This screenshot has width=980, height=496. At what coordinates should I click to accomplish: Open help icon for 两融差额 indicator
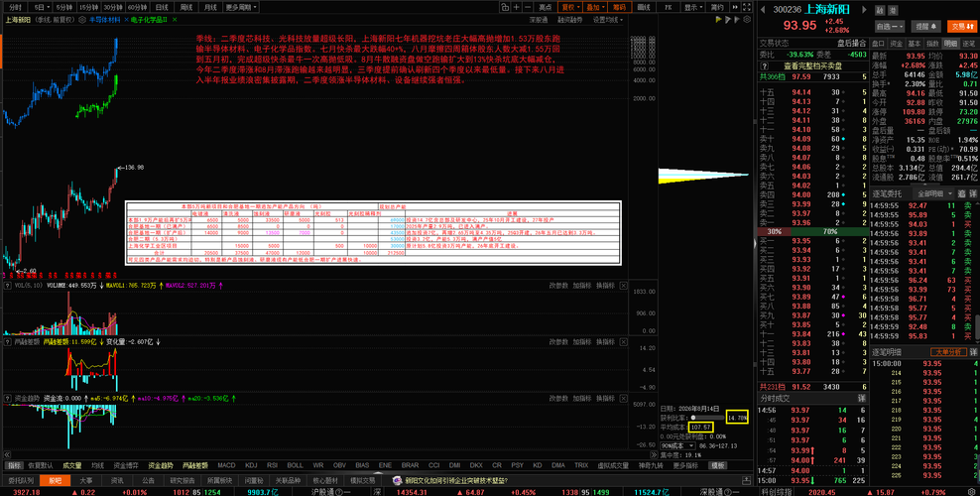[7, 341]
